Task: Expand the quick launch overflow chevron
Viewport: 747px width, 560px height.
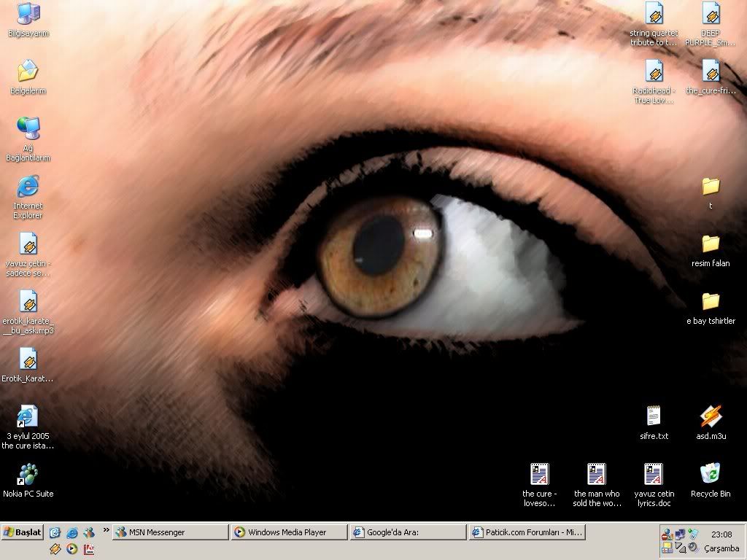Action: tap(106, 529)
